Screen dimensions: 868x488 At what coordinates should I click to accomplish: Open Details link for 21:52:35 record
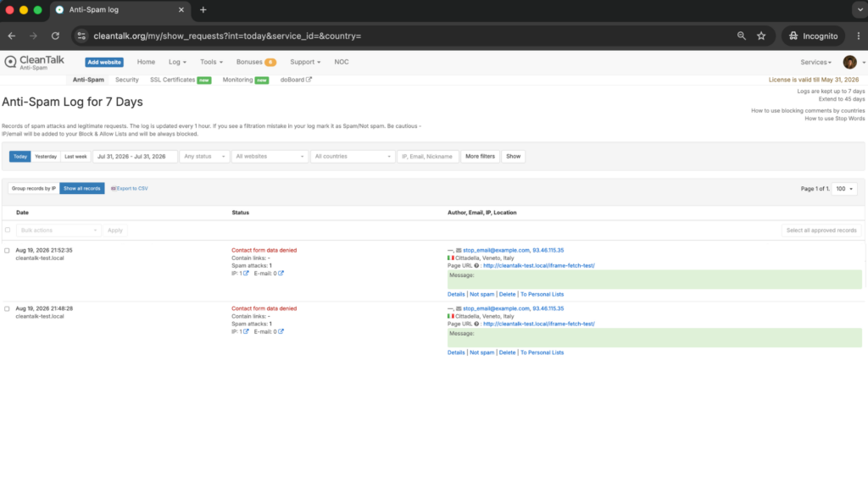[456, 294]
